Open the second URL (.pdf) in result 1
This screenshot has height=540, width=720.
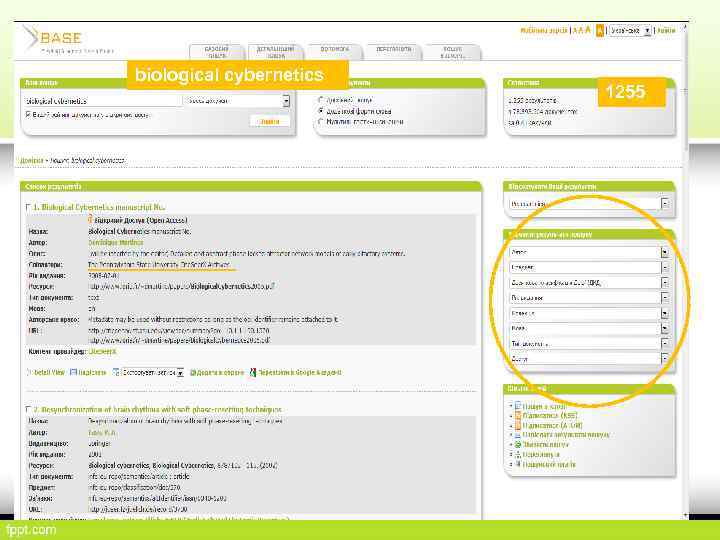pos(179,340)
